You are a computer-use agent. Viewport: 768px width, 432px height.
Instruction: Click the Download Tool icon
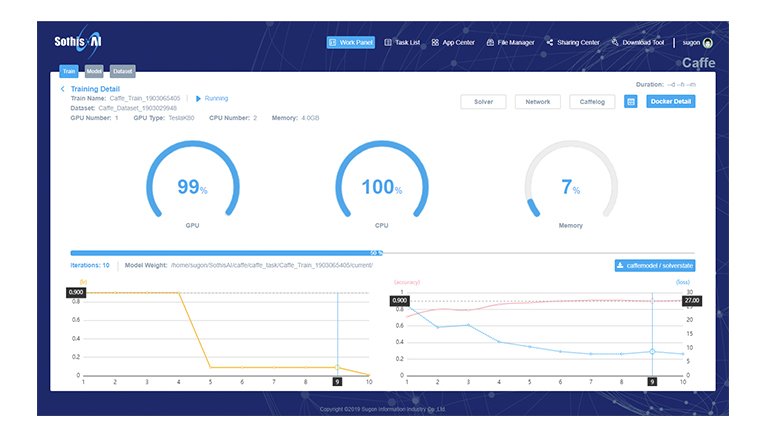click(615, 43)
